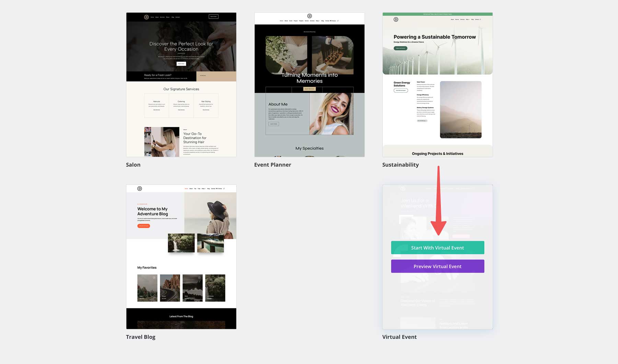618x364 pixels.
Task: Open the Travel Blog layout thumbnail
Action: pyautogui.click(x=181, y=257)
